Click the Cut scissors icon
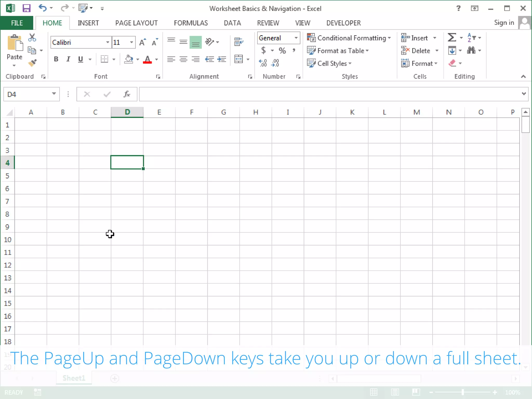This screenshot has width=532, height=399. pyautogui.click(x=32, y=38)
